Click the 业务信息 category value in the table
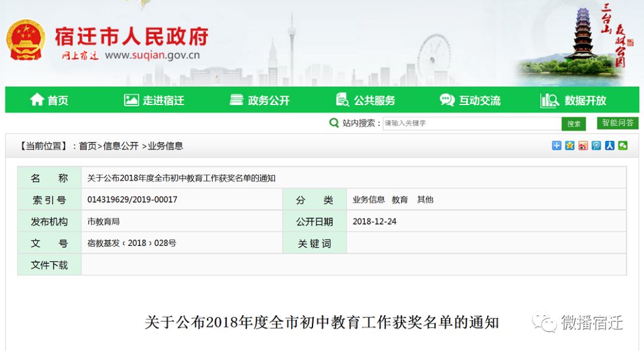 369,200
